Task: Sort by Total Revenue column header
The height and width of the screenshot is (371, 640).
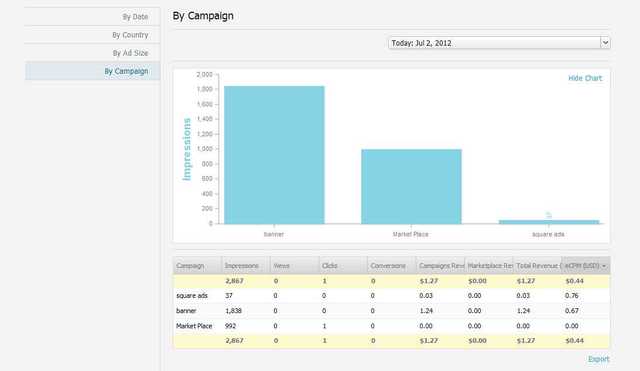Action: tap(538, 266)
